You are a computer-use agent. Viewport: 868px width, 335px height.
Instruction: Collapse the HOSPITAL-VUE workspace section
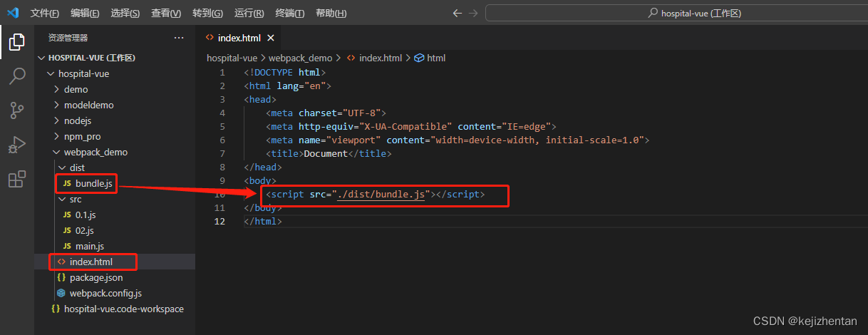[x=115, y=58]
